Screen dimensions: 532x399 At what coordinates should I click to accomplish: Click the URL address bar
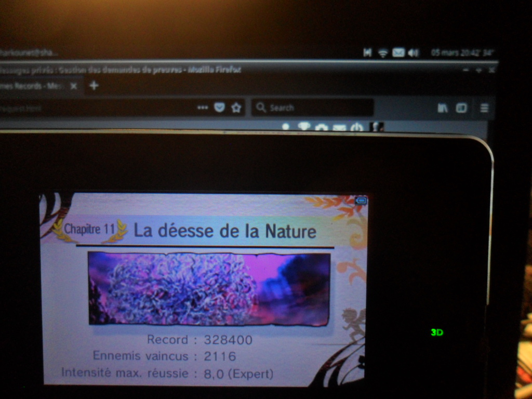tap(94, 108)
